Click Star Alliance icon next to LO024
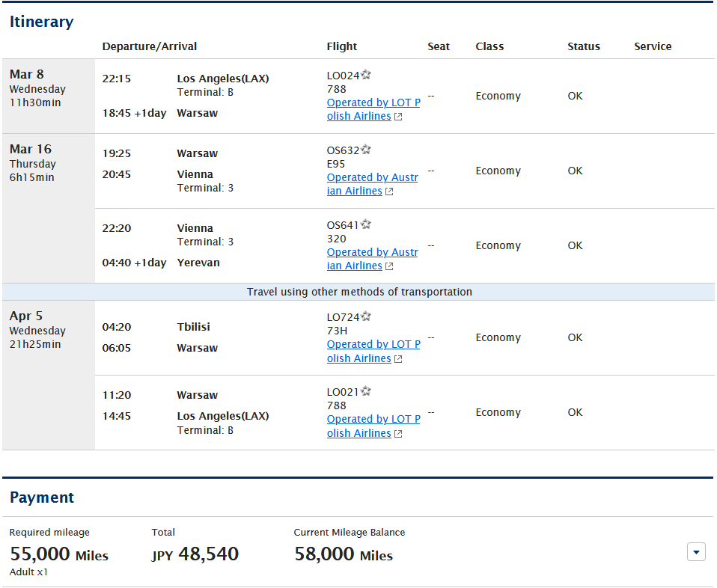This screenshot has height=588, width=717. pos(366,75)
